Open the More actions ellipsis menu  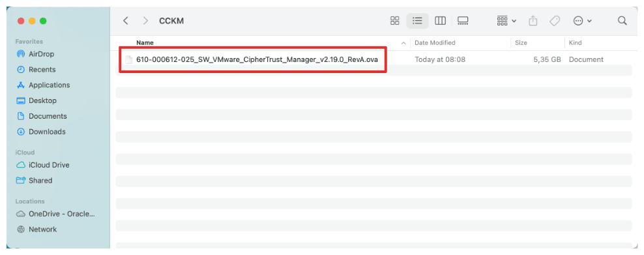pos(582,21)
